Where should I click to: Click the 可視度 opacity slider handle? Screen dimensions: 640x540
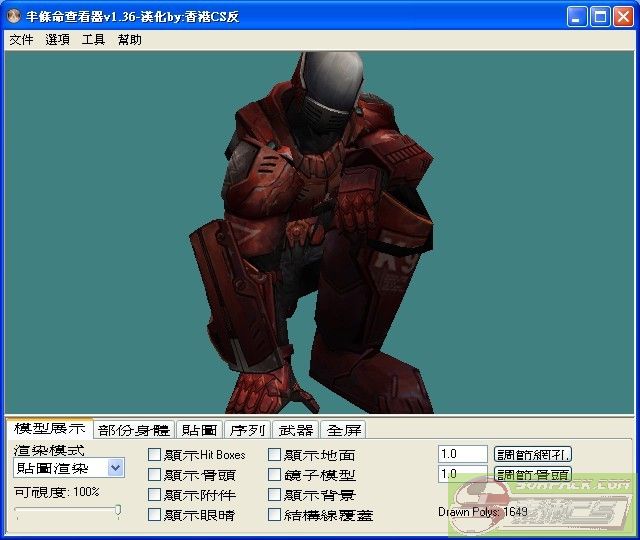[x=118, y=511]
